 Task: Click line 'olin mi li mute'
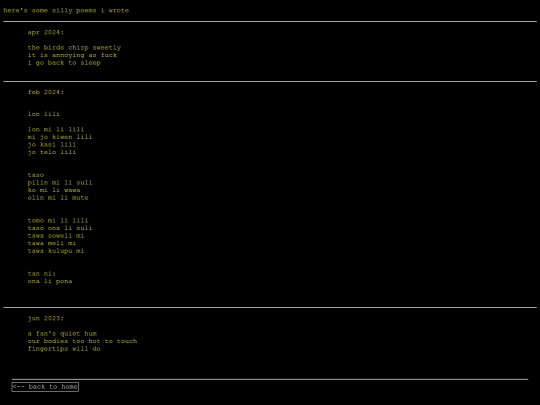(58, 198)
